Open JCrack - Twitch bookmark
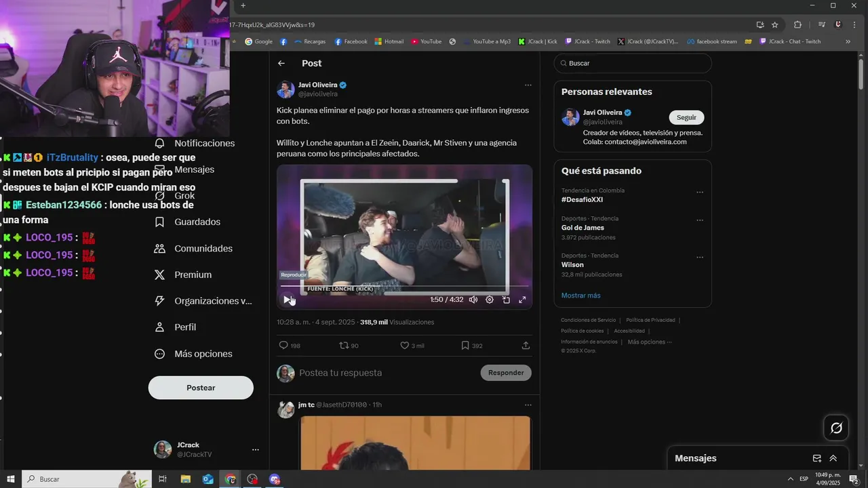This screenshot has height=488, width=868. pos(588,41)
